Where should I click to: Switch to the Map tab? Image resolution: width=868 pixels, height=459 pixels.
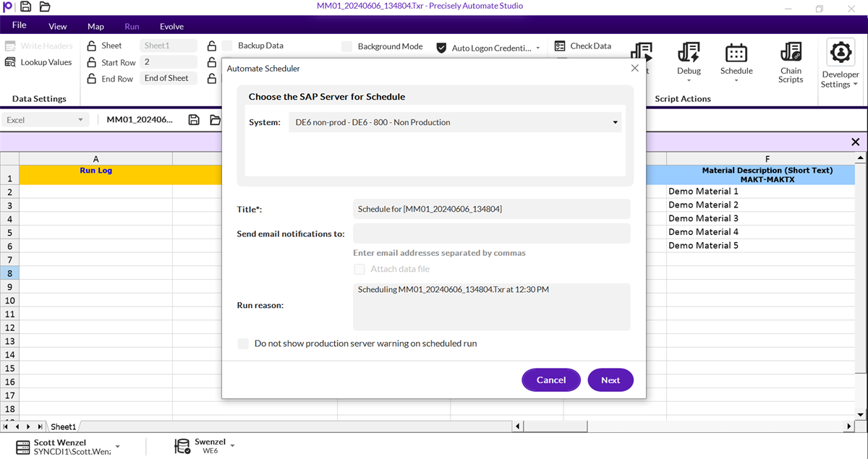click(95, 26)
